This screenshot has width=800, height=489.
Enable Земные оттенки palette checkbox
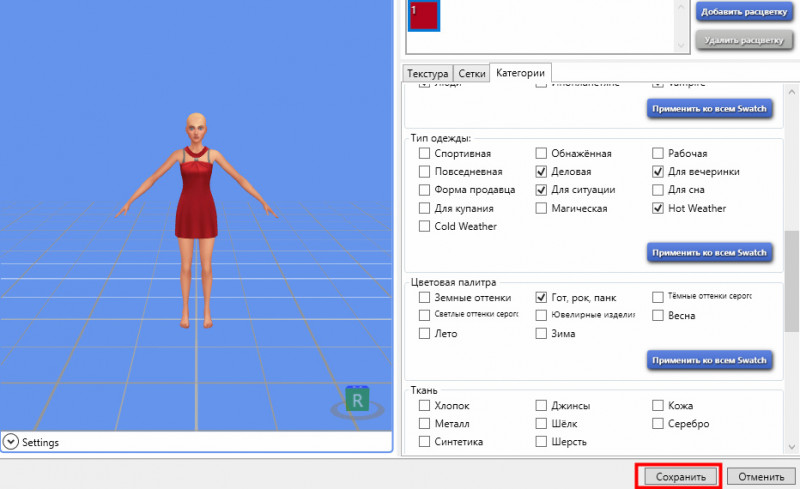424,297
